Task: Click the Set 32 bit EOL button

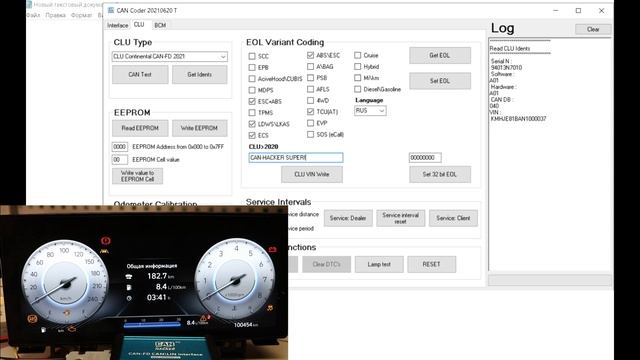Action: [x=440, y=174]
